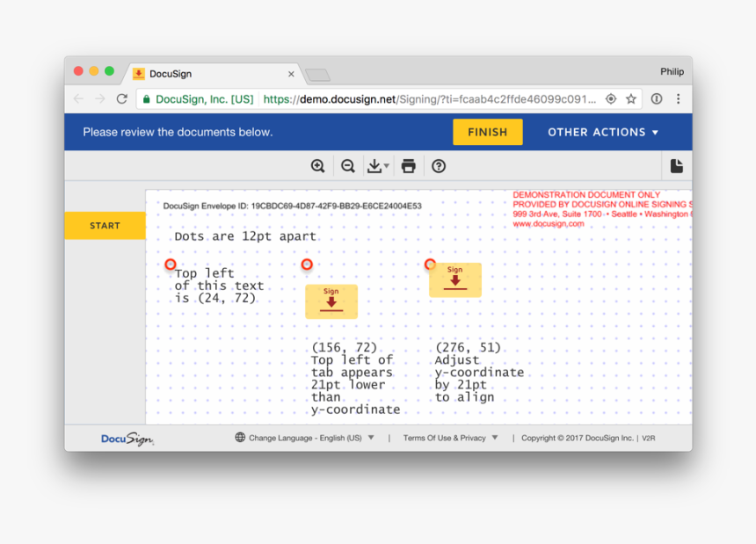This screenshot has height=544, width=756.
Task: Click the extension icon beside the star
Action: [656, 98]
